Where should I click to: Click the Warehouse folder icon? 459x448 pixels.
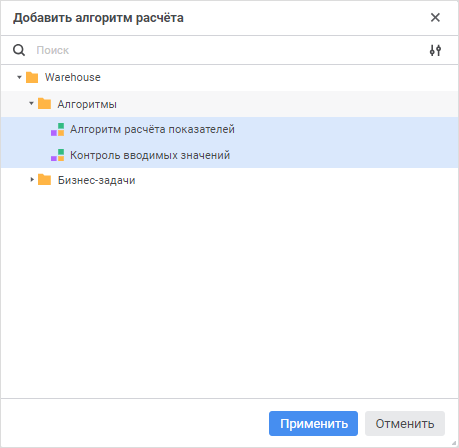point(32,77)
